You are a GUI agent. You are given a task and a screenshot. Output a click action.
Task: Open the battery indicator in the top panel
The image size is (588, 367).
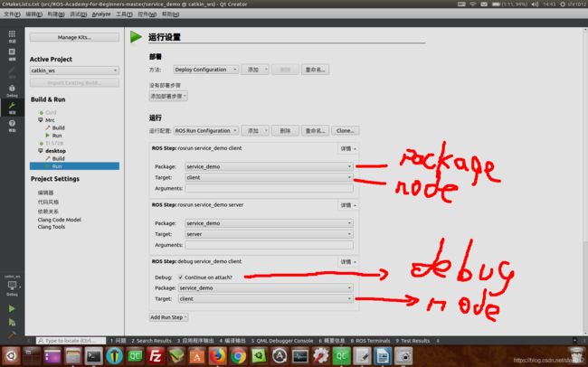click(x=511, y=5)
